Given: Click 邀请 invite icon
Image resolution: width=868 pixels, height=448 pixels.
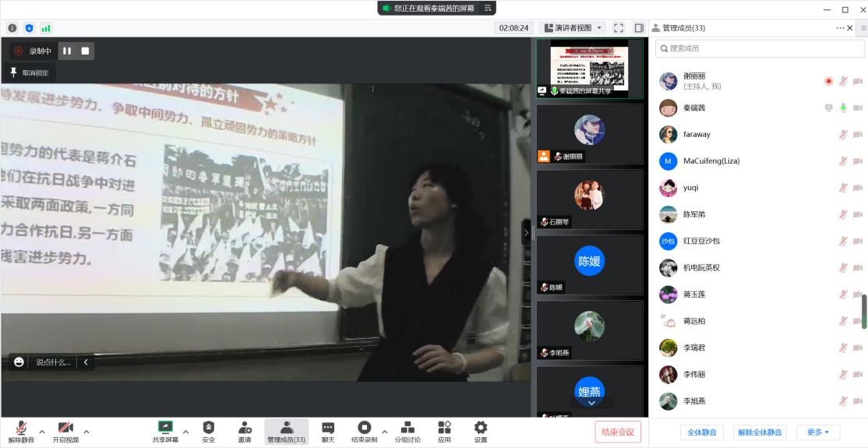Looking at the screenshot, I should (244, 432).
